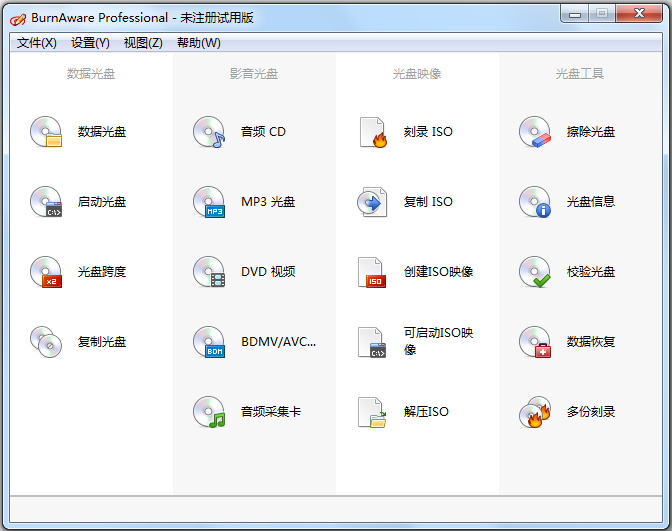Select the 光盘跨度 x2 disc icon
This screenshot has height=531, width=672.
tap(46, 272)
